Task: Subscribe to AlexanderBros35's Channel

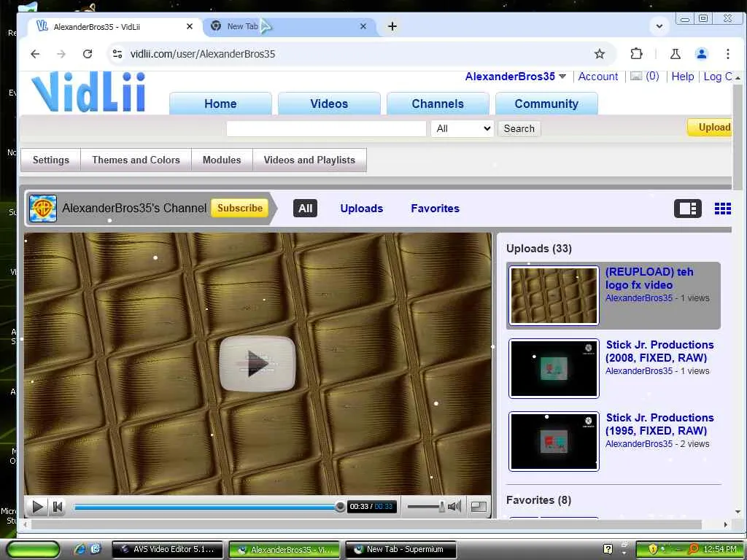Action: 239,208
